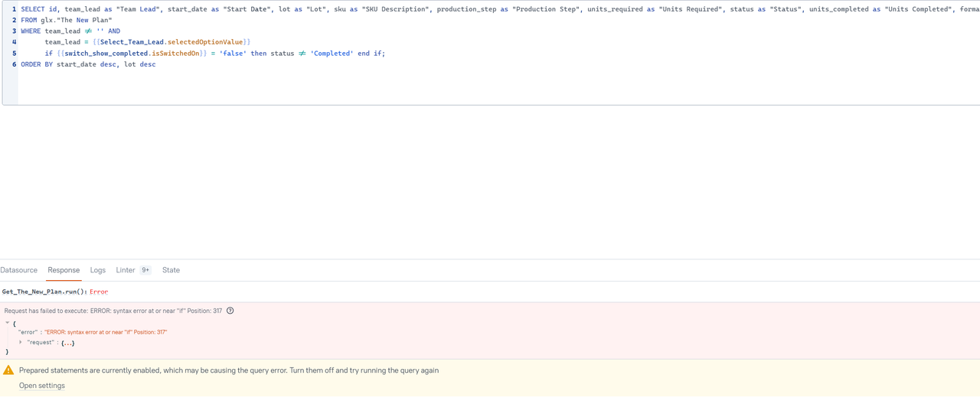Click the red Error status text
Image resolution: width=980 pixels, height=401 pixels.
[x=99, y=292]
